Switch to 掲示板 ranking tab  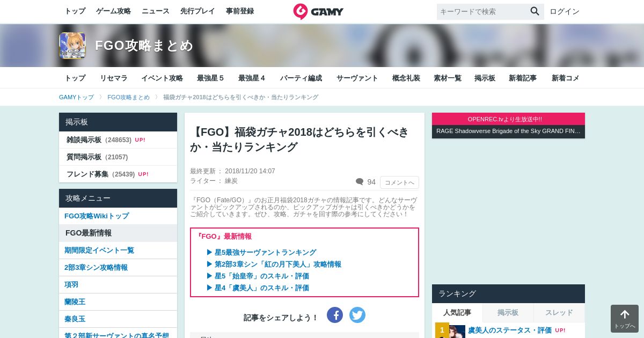[x=508, y=312]
